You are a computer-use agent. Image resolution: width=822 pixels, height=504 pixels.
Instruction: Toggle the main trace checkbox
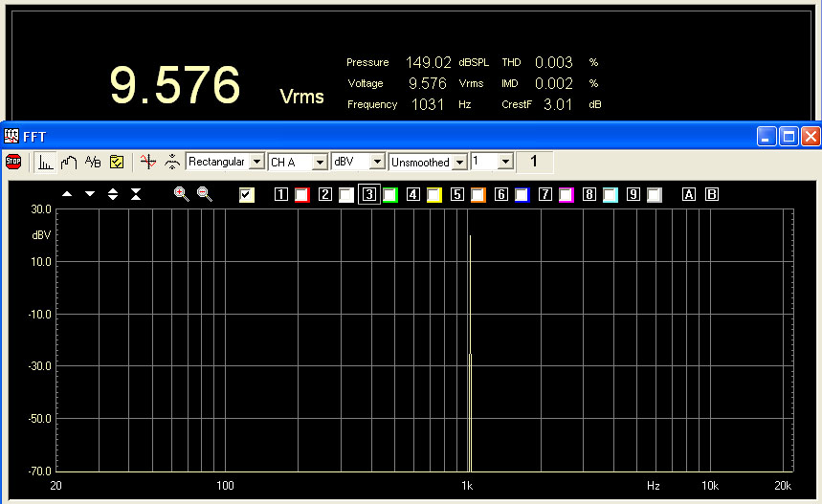(x=247, y=195)
